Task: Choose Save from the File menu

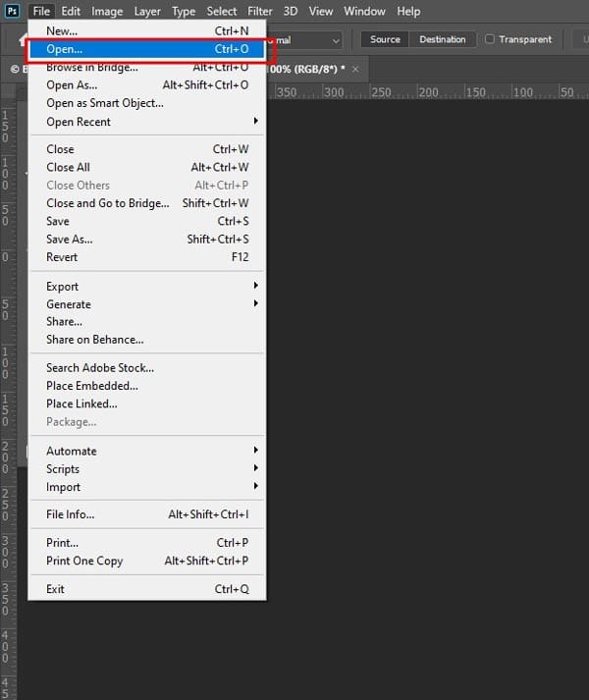Action: pos(147,221)
